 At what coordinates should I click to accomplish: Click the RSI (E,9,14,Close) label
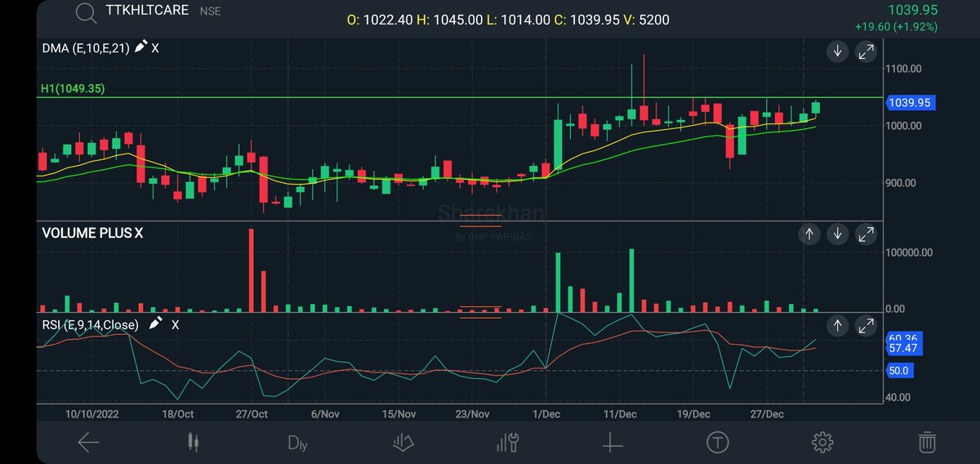coord(90,324)
